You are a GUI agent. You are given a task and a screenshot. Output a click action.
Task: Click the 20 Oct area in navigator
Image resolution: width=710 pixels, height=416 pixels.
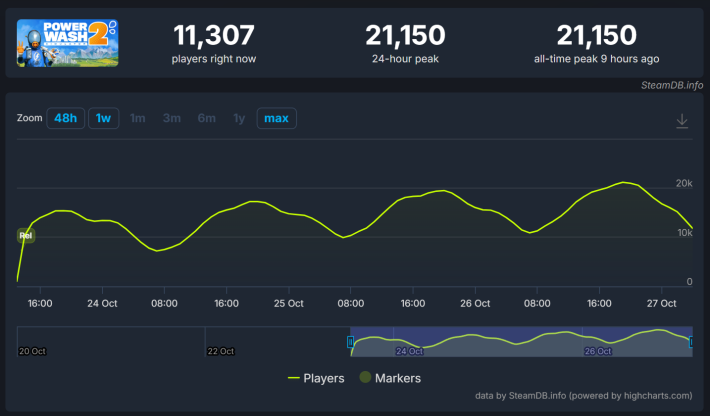[x=32, y=351]
